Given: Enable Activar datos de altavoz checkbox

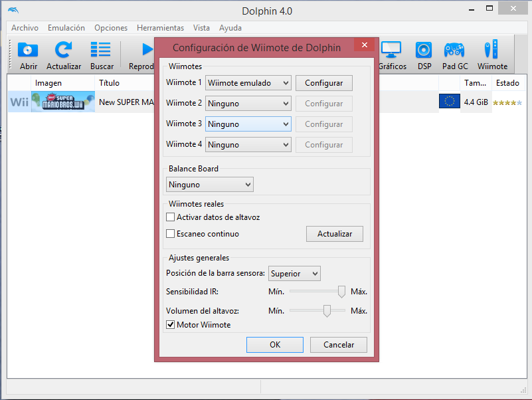Looking at the screenshot, I should 170,217.
